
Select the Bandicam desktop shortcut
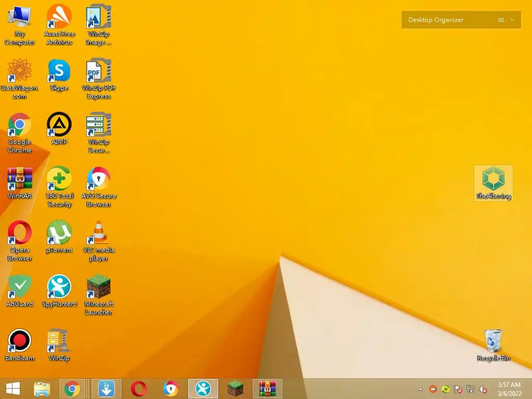point(20,345)
